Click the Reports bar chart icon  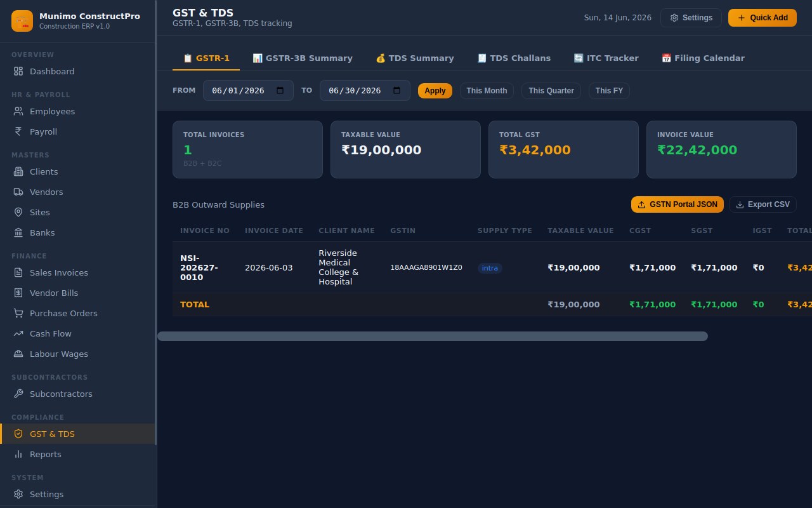pyautogui.click(x=18, y=454)
